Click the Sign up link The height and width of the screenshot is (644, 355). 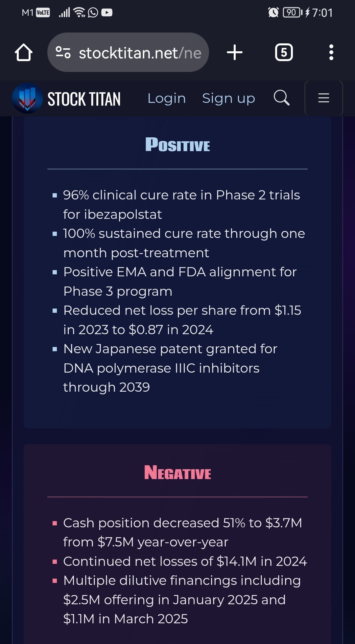tap(228, 98)
